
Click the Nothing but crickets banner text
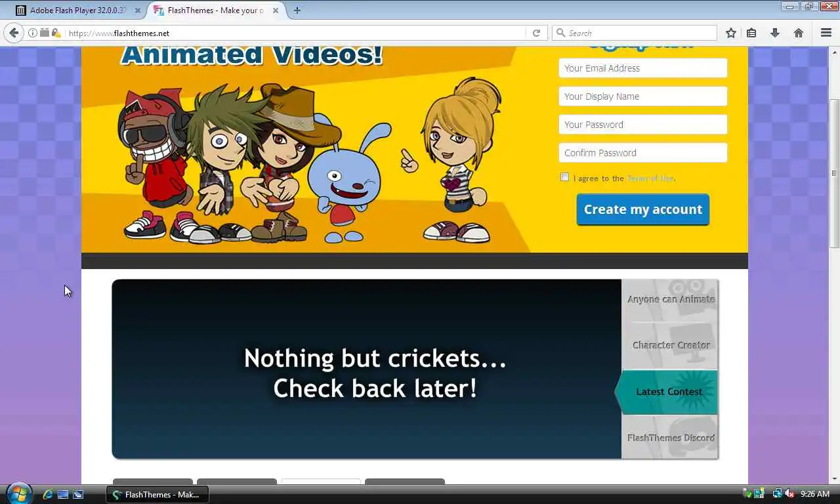375,373
